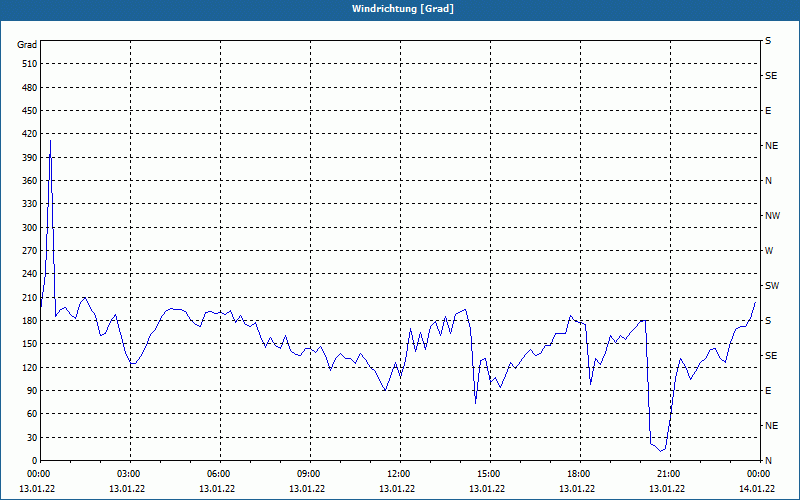The image size is (800, 500).
Task: Click the 00:00 label above 14.01.22
Action: click(x=760, y=474)
